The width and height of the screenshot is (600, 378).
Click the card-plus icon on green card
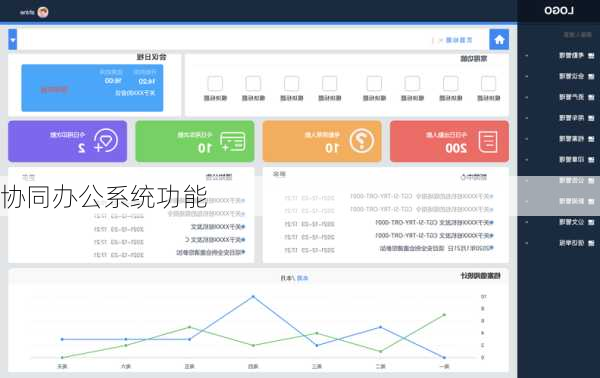233,142
